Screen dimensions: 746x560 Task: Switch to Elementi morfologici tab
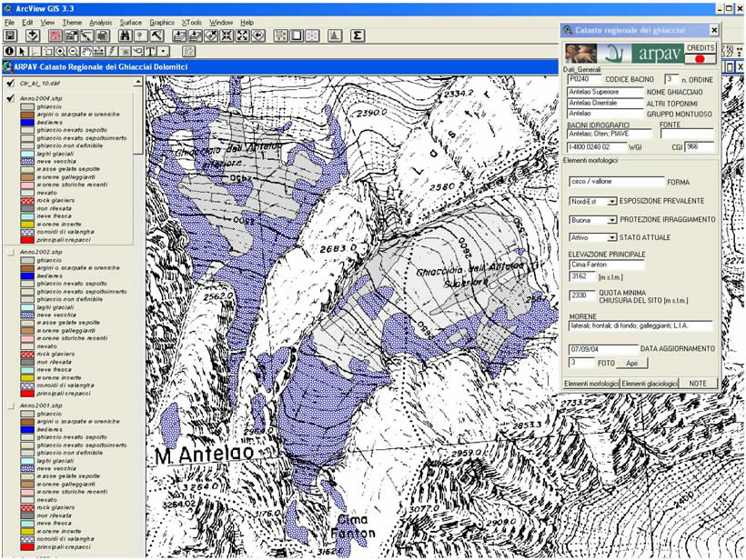click(591, 384)
